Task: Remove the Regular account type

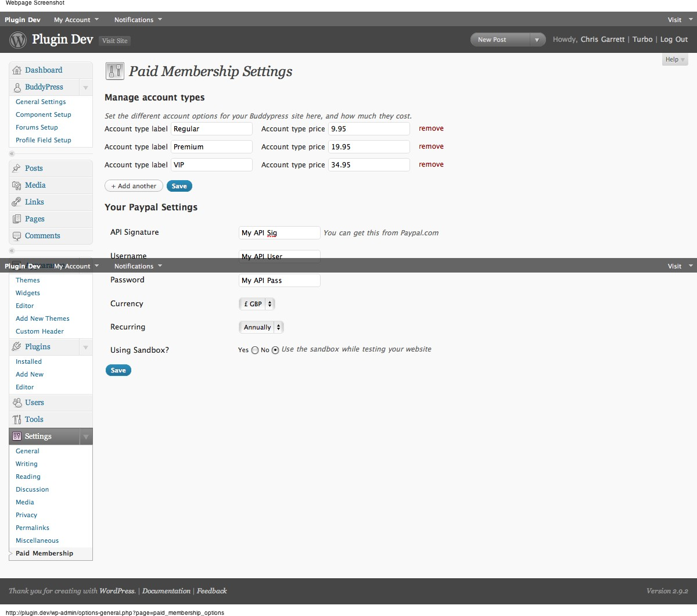Action: pyautogui.click(x=431, y=128)
